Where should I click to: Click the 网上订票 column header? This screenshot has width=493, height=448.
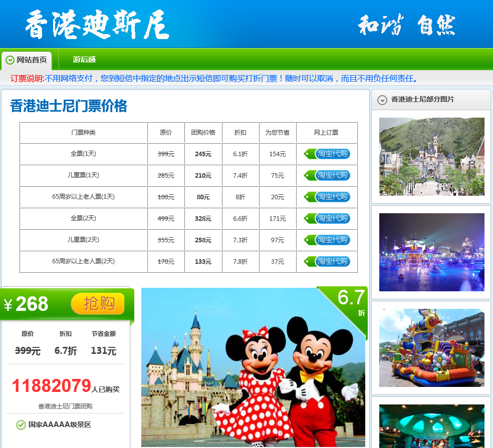[x=326, y=133]
